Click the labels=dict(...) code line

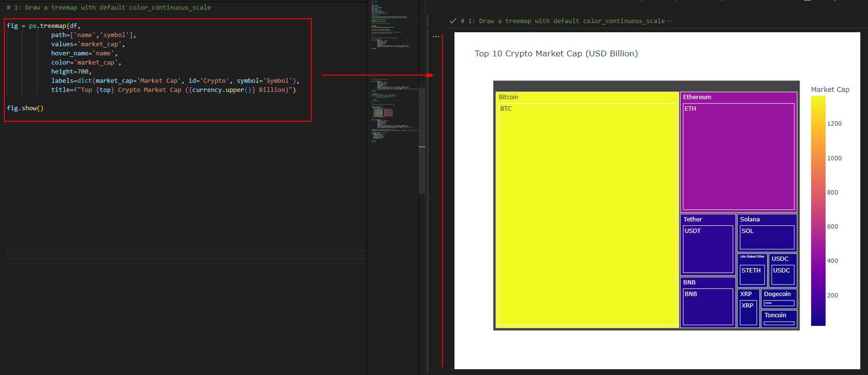[175, 81]
